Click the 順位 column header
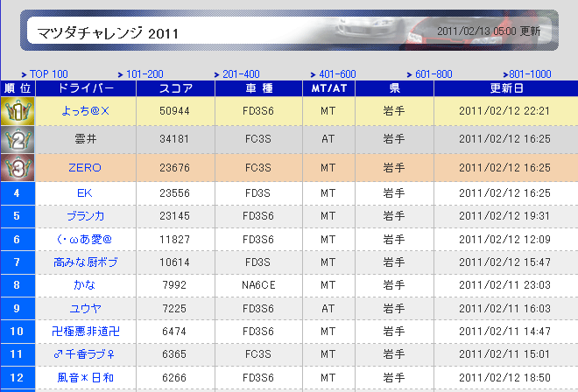Viewport: 578px width, 392px height. click(x=18, y=88)
